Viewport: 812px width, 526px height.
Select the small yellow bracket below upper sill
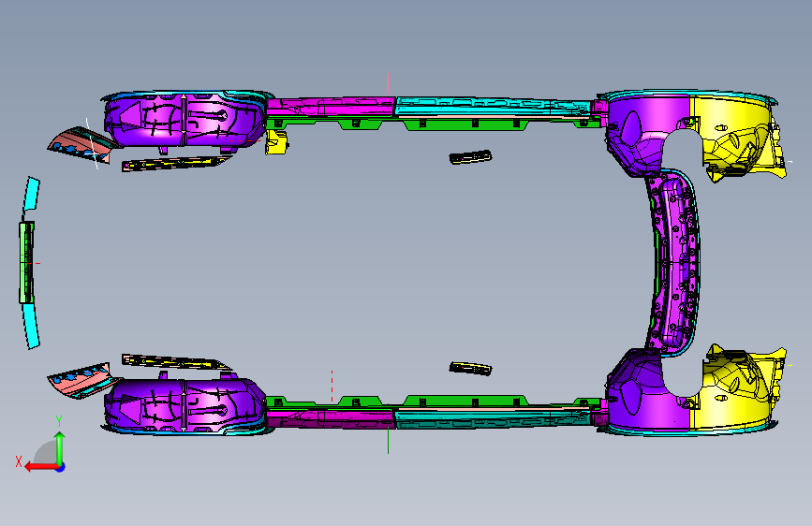276,142
